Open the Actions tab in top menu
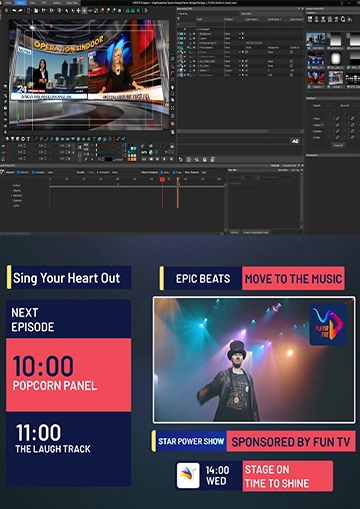360x509 pixels. click(56, 2)
